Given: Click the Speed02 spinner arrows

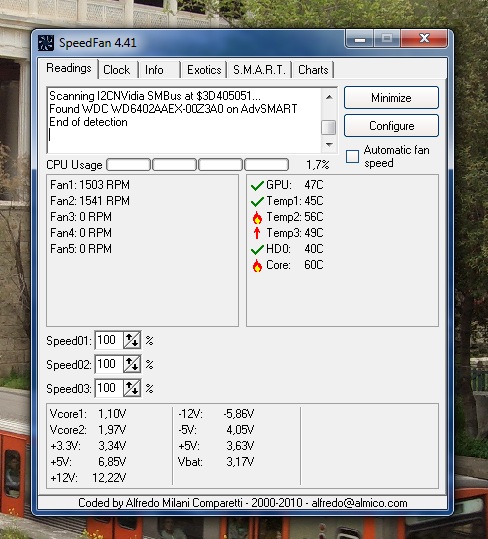Looking at the screenshot, I should tap(132, 364).
